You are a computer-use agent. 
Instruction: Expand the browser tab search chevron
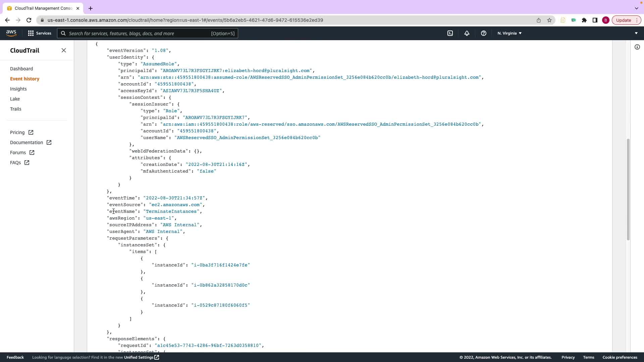point(636,8)
